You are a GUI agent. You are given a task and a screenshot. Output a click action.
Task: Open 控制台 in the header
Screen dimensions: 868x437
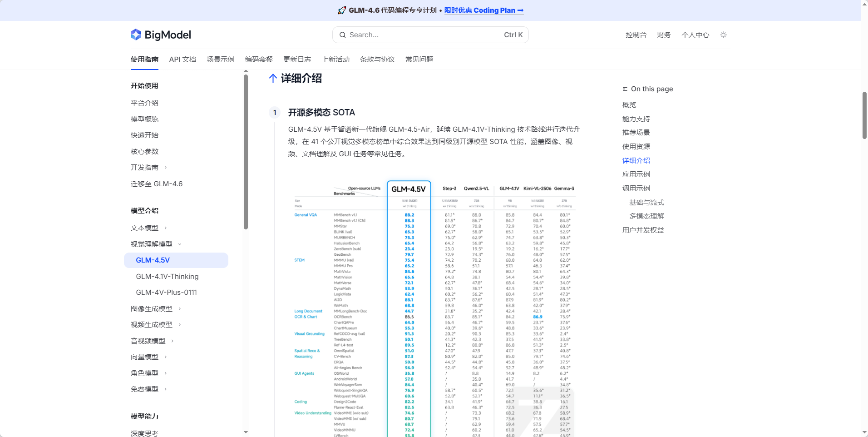[636, 35]
